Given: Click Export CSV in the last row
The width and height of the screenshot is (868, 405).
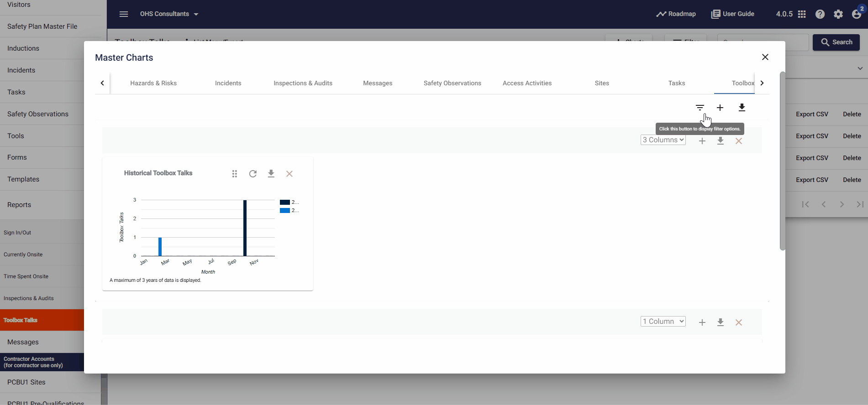Looking at the screenshot, I should pyautogui.click(x=812, y=180).
